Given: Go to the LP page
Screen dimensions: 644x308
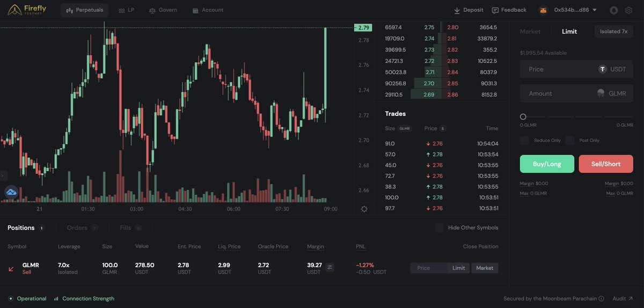Looking at the screenshot, I should (126, 10).
